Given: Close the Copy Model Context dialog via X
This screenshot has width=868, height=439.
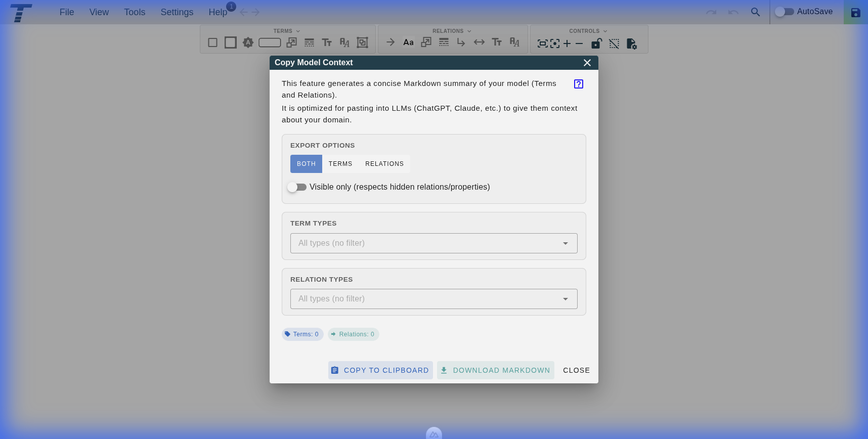Looking at the screenshot, I should pyautogui.click(x=587, y=63).
